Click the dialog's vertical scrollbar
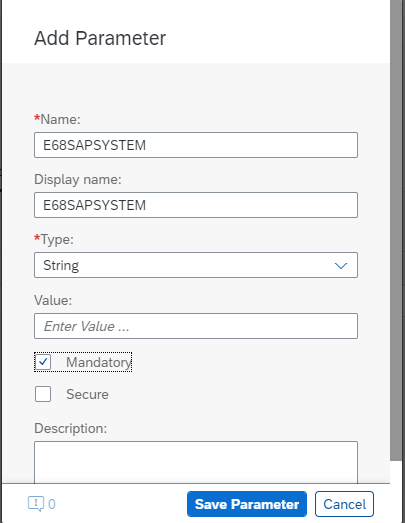The width and height of the screenshot is (405, 523). 396,230
